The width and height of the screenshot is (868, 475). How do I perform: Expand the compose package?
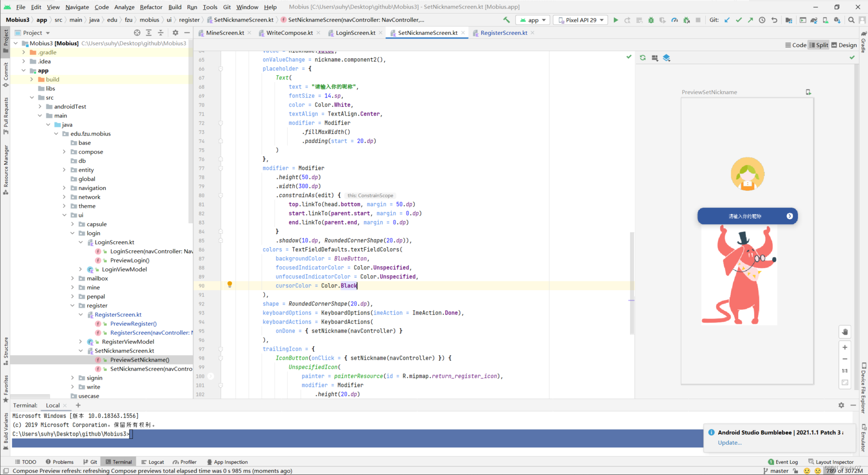click(64, 152)
